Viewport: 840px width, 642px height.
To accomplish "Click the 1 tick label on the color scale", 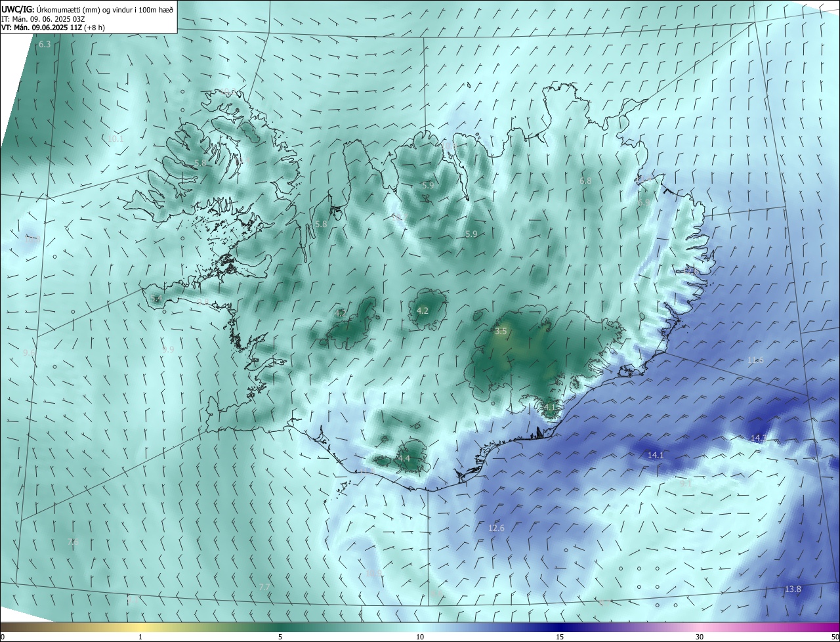I will pyautogui.click(x=140, y=637).
